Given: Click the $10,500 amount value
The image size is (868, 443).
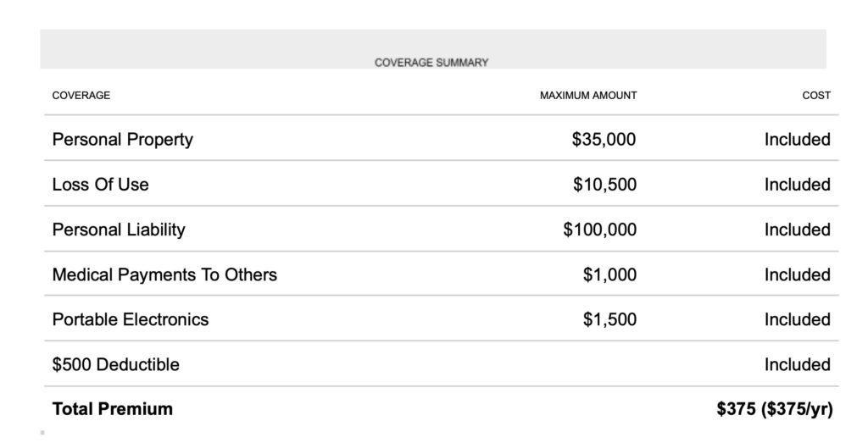Looking at the screenshot, I should (604, 185).
